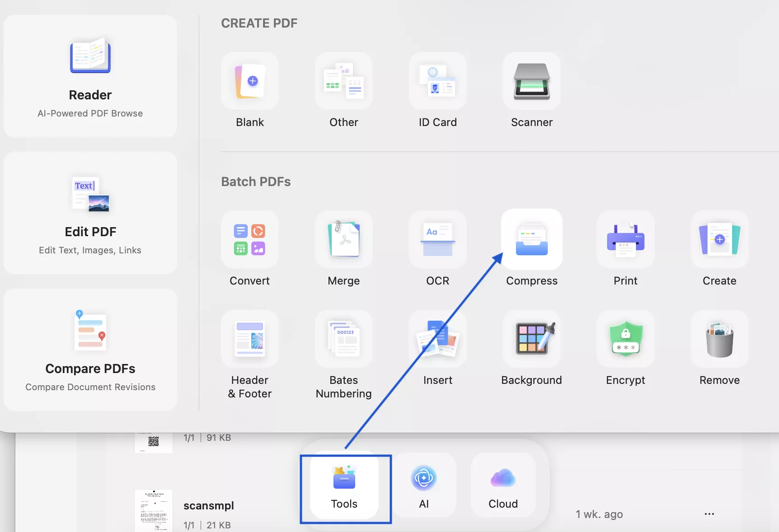Create a PDF from Scanner
The image size is (779, 532).
click(532, 81)
